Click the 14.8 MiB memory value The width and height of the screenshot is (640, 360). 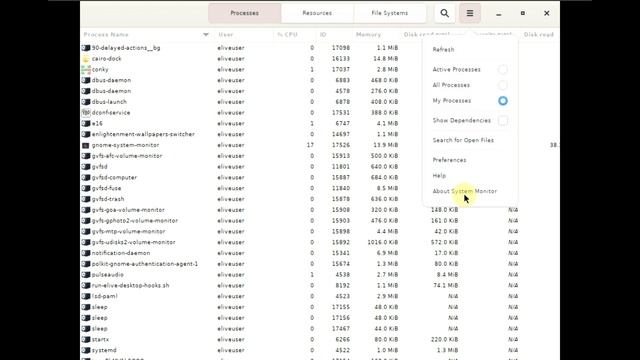point(386,59)
